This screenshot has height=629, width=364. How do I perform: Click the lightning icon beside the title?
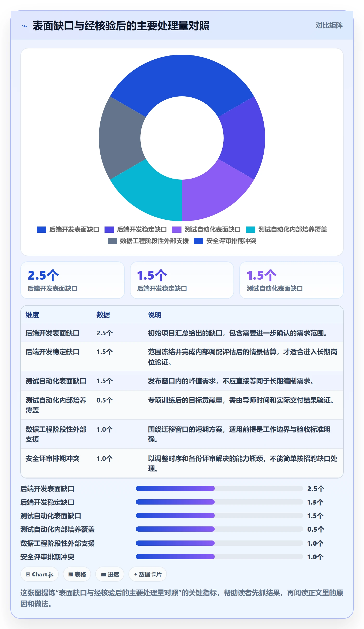25,26
